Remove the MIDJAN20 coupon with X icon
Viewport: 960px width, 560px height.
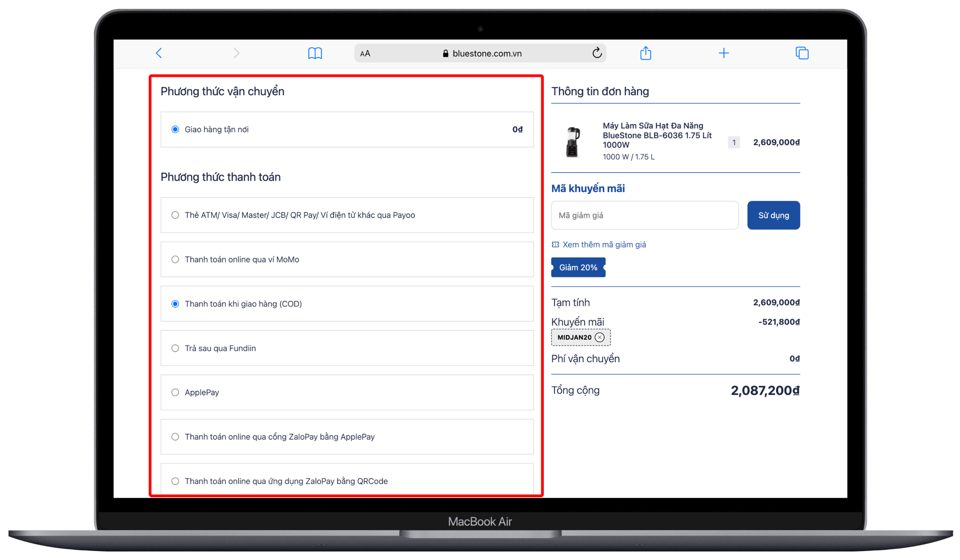click(x=600, y=337)
